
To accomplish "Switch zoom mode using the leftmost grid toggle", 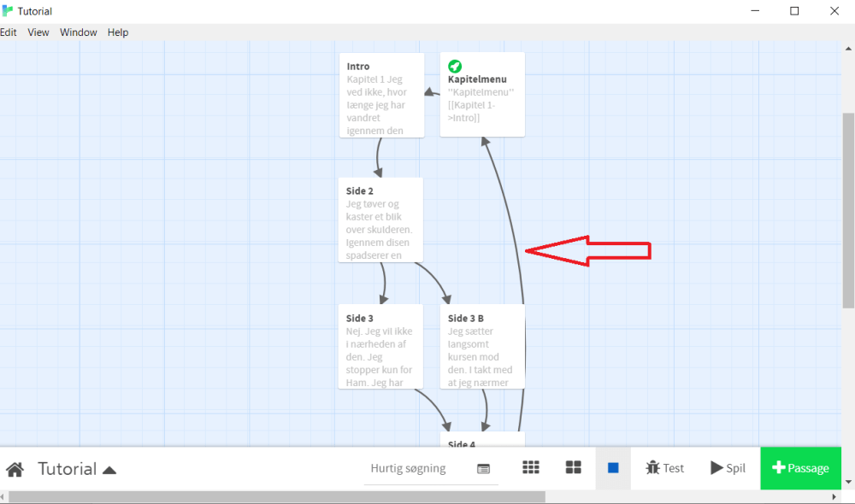I will tap(531, 467).
